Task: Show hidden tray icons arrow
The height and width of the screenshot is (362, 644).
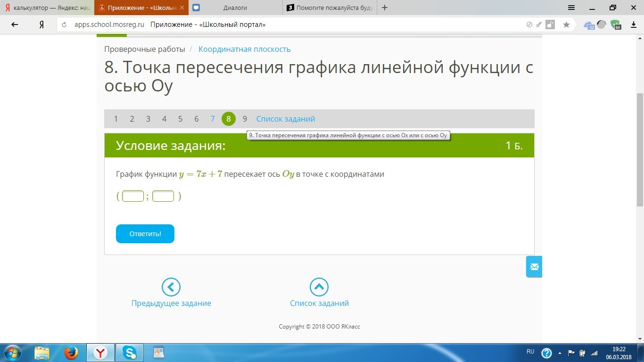Action: point(560,353)
